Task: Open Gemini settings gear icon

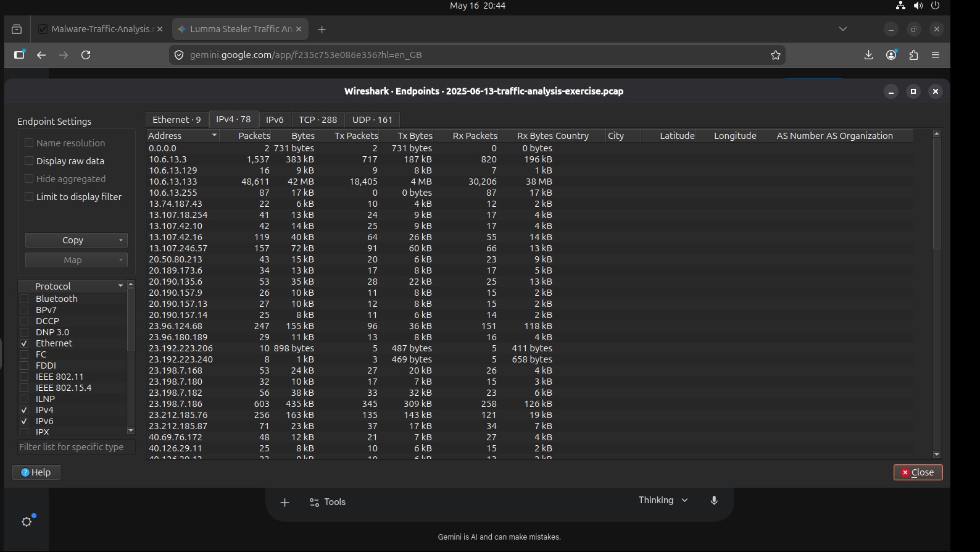Action: [x=27, y=522]
